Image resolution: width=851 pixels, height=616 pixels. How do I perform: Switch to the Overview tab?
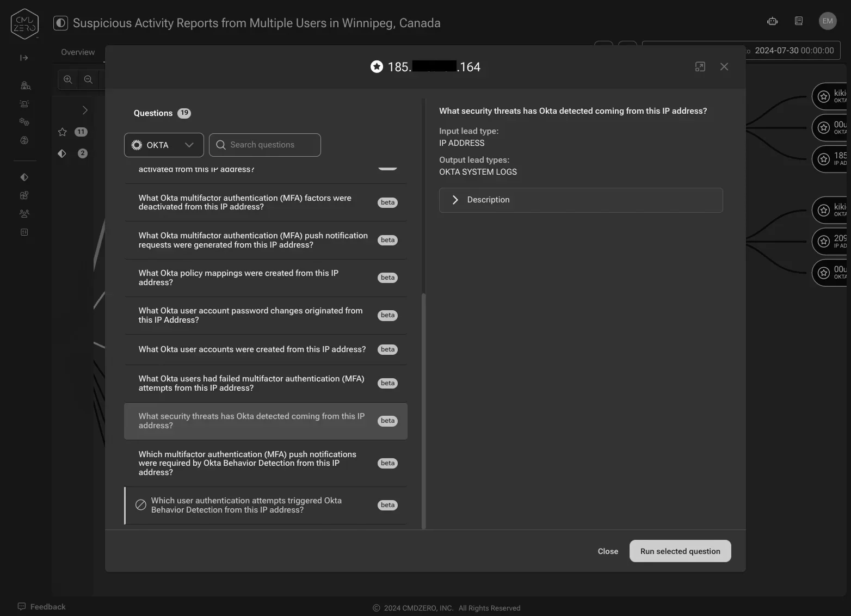point(78,52)
